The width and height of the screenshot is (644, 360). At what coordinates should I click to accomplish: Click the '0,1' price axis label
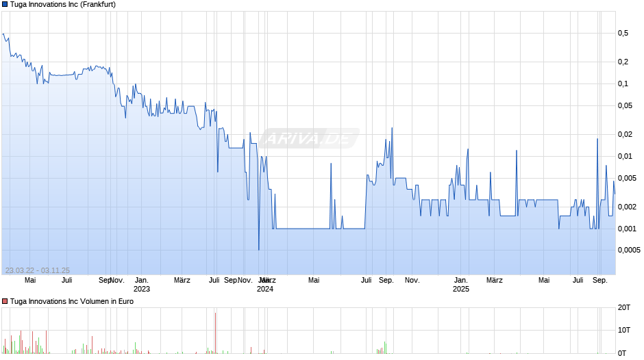pyautogui.click(x=623, y=83)
